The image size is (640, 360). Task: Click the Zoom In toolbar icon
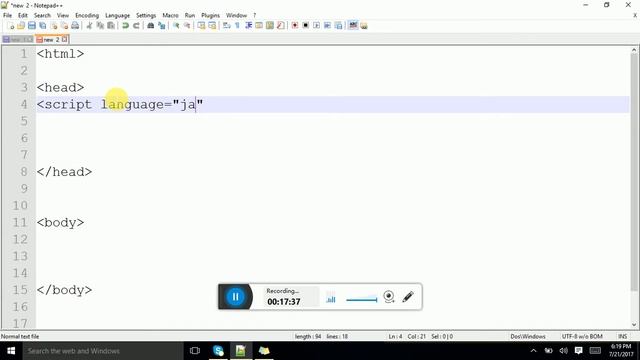[x=176, y=25]
